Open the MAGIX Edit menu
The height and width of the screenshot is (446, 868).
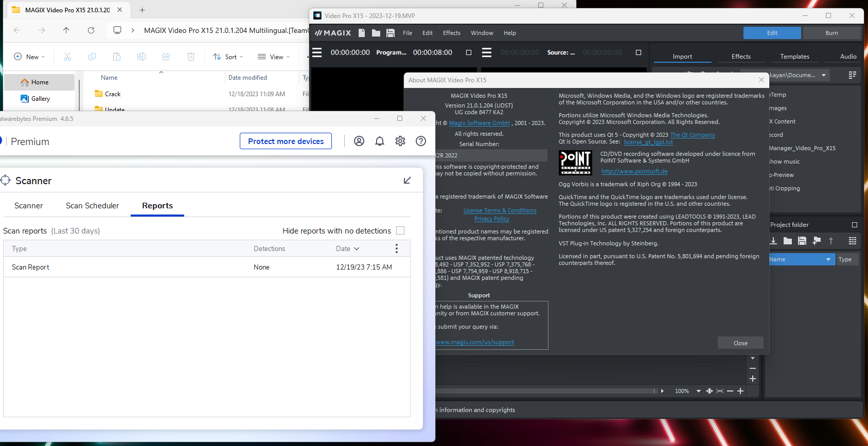click(x=428, y=33)
